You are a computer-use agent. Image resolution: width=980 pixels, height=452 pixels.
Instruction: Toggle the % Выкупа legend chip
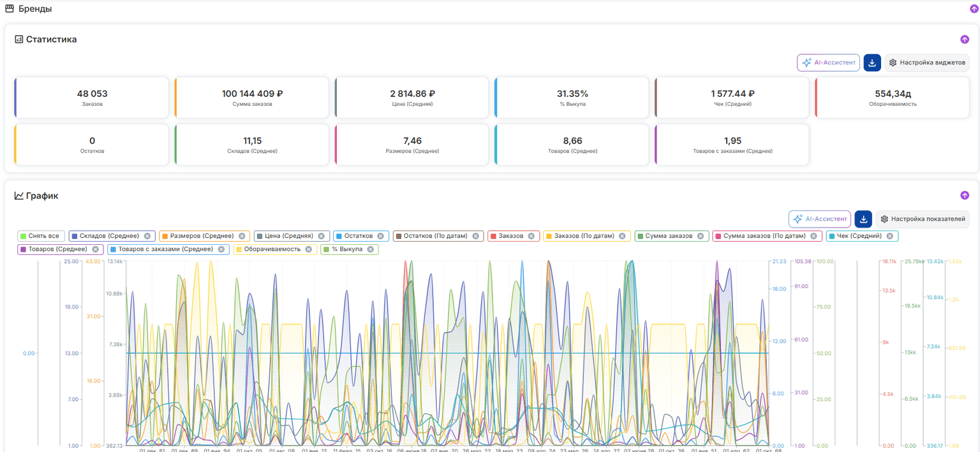click(350, 249)
